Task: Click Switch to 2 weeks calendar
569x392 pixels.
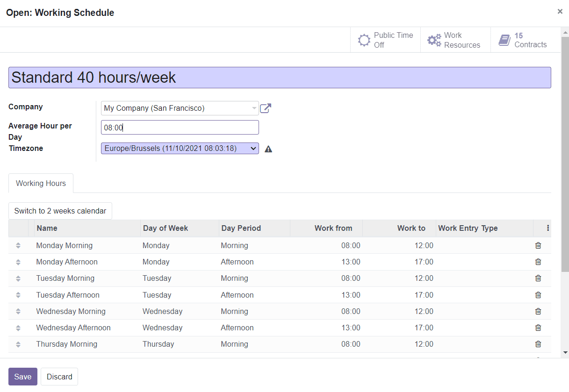Action: [60, 211]
